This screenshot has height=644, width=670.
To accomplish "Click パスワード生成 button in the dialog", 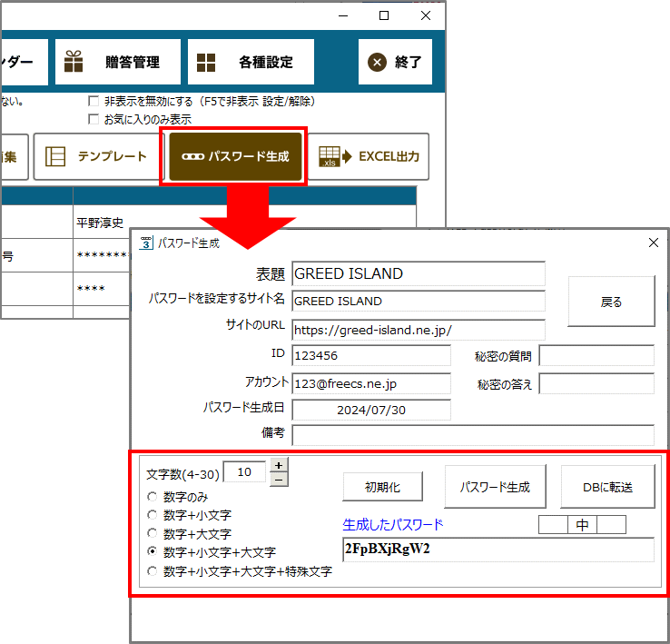I will click(495, 487).
